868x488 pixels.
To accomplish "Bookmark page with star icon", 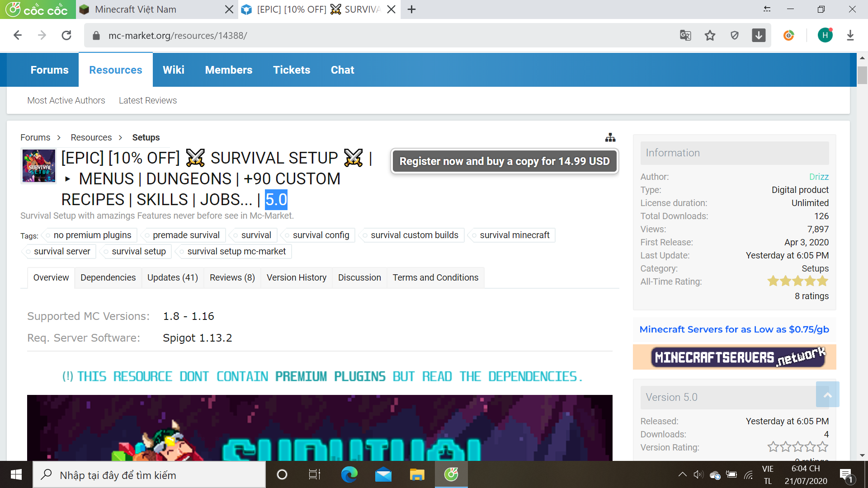I will (710, 35).
